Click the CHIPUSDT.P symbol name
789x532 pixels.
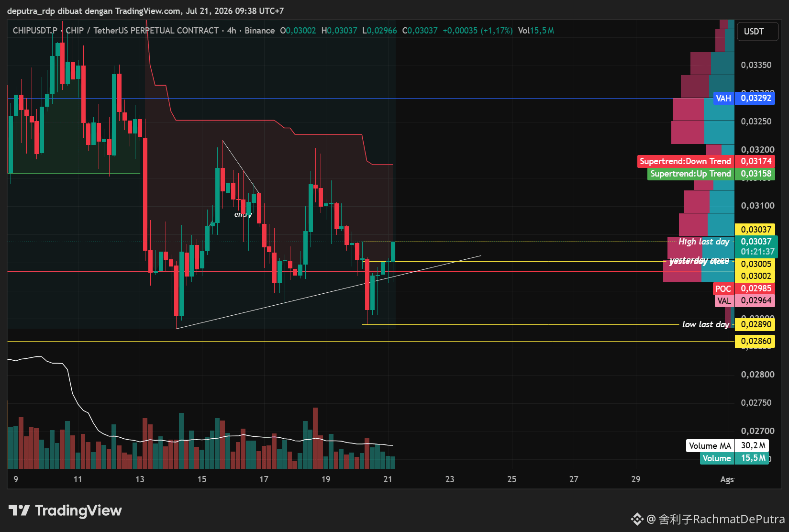coord(35,31)
